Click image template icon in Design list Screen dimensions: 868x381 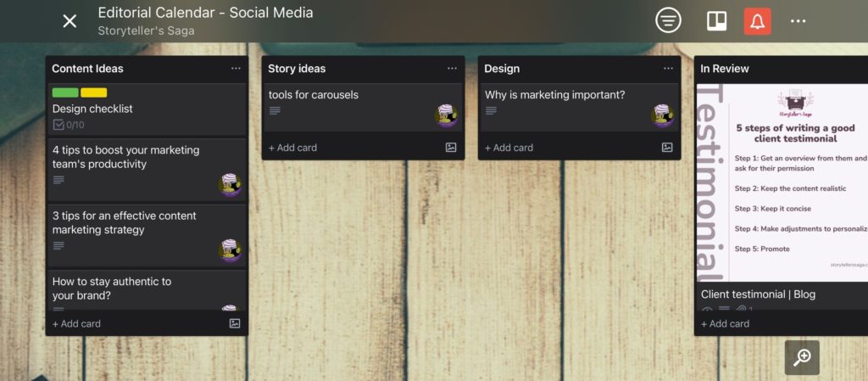(x=667, y=147)
